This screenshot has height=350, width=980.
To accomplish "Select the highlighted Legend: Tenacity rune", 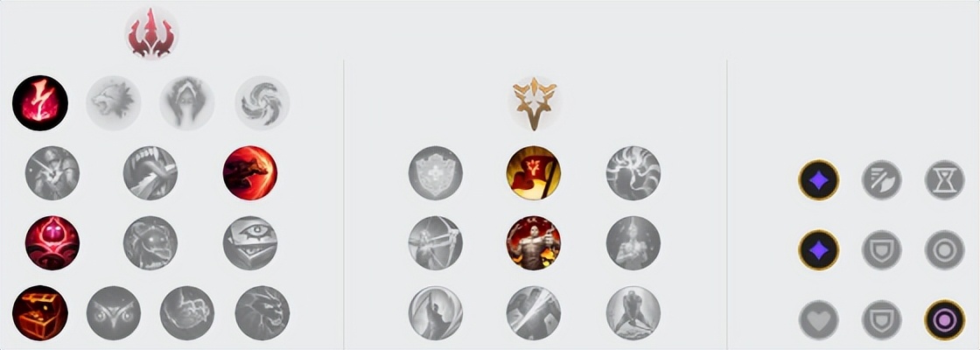I will pyautogui.click(x=533, y=243).
